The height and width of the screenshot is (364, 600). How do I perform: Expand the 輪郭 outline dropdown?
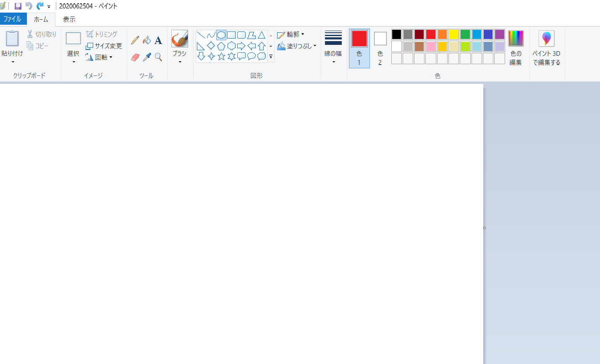pos(291,34)
